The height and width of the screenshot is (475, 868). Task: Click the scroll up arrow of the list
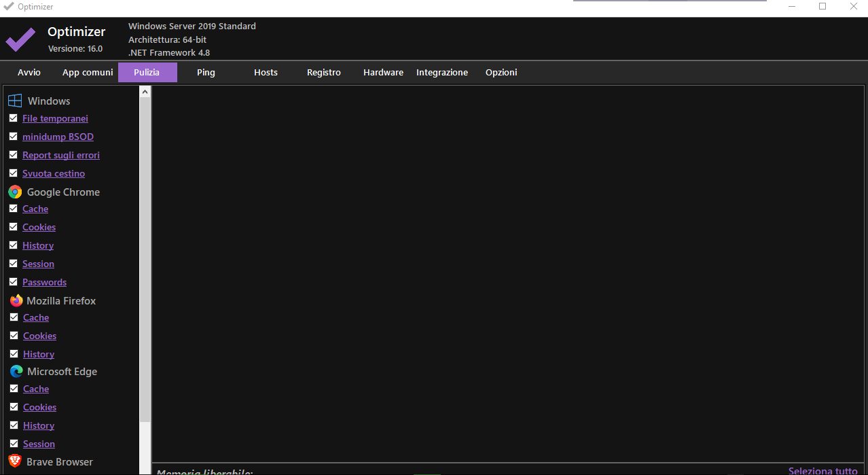[x=145, y=91]
